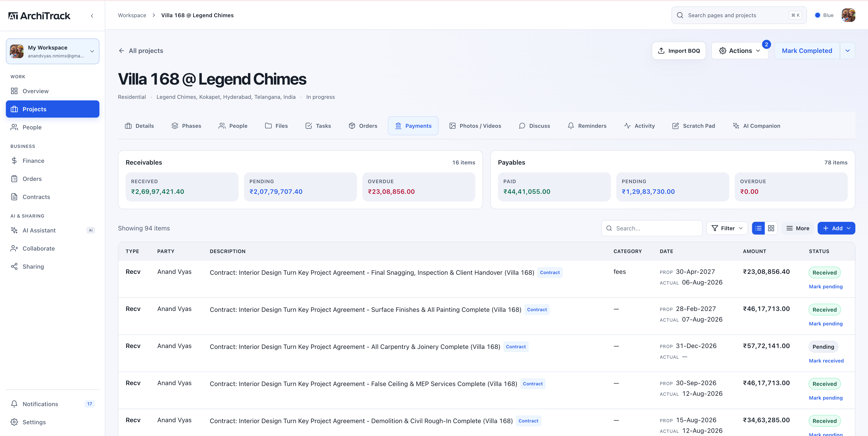Open the More menu
868x436 pixels.
[x=798, y=228]
